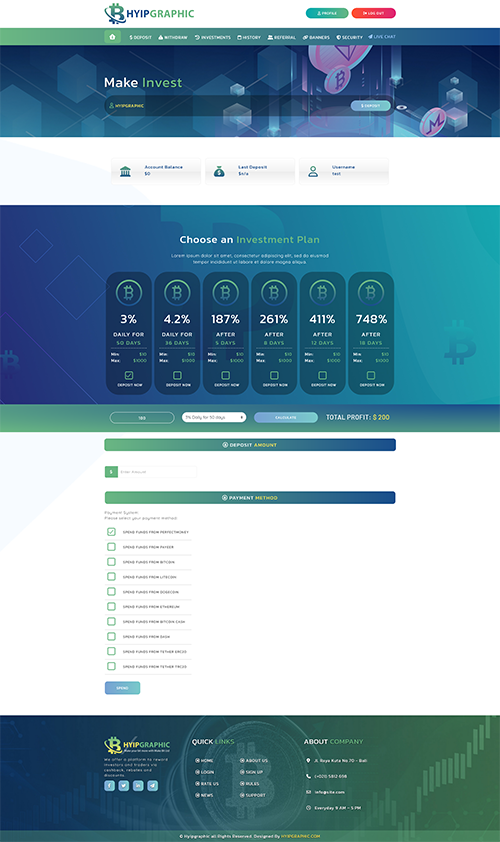Open Referral menu item
Screen dimensions: 500x842
[282, 38]
